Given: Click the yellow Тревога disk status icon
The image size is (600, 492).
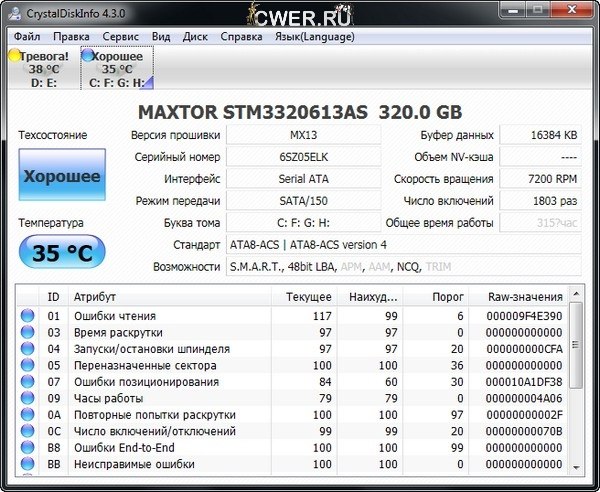Looking at the screenshot, I should [14, 57].
